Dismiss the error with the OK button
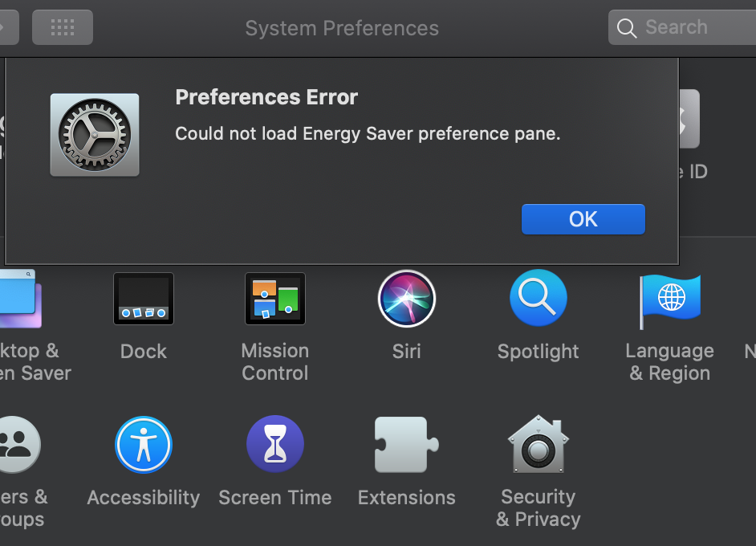The width and height of the screenshot is (756, 546). (583, 219)
